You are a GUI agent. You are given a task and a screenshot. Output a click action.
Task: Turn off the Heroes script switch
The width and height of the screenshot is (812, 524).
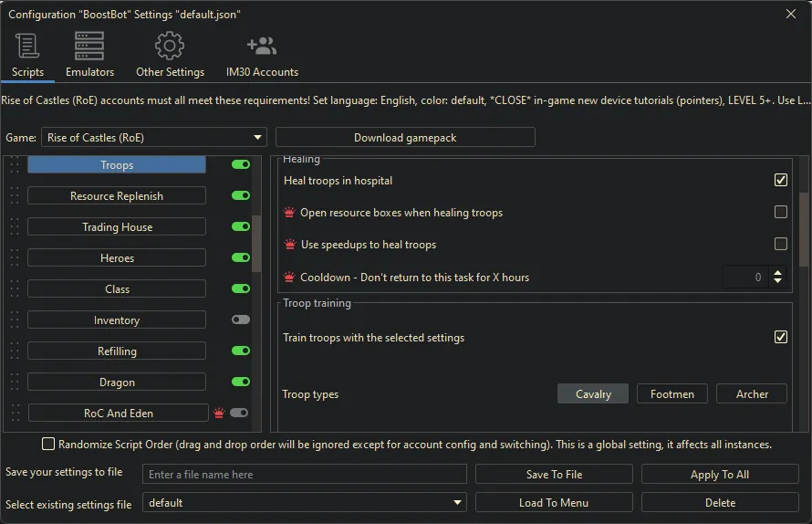241,257
